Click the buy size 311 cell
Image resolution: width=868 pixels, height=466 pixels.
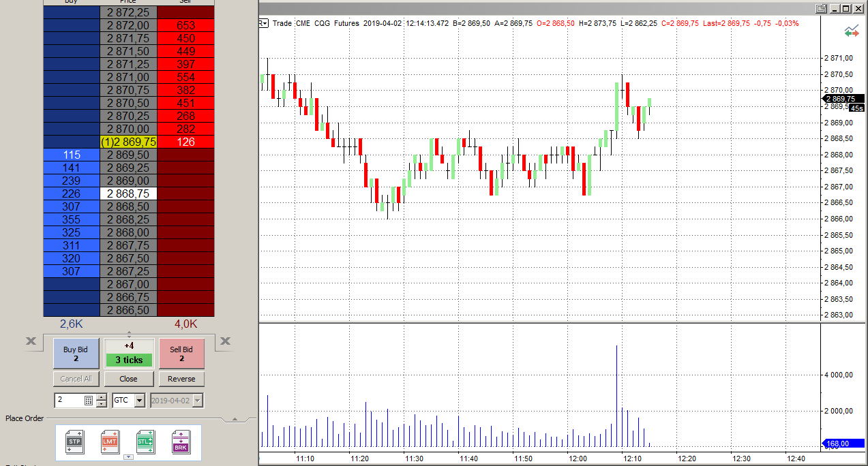tap(72, 245)
